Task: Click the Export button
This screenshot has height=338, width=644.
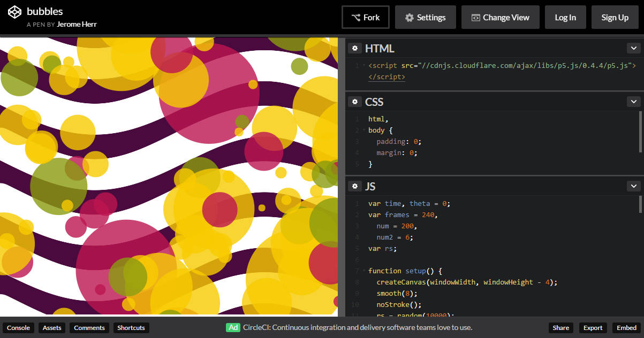Action: click(593, 328)
